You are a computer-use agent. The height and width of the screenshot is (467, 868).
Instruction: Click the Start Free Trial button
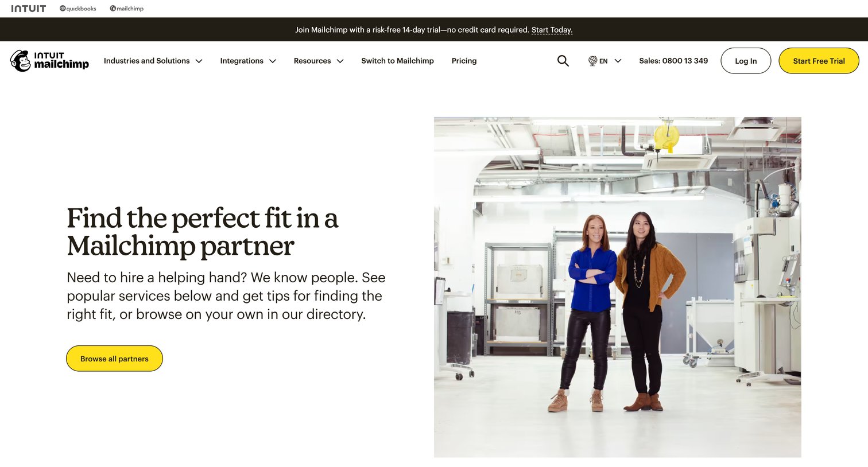coord(819,61)
